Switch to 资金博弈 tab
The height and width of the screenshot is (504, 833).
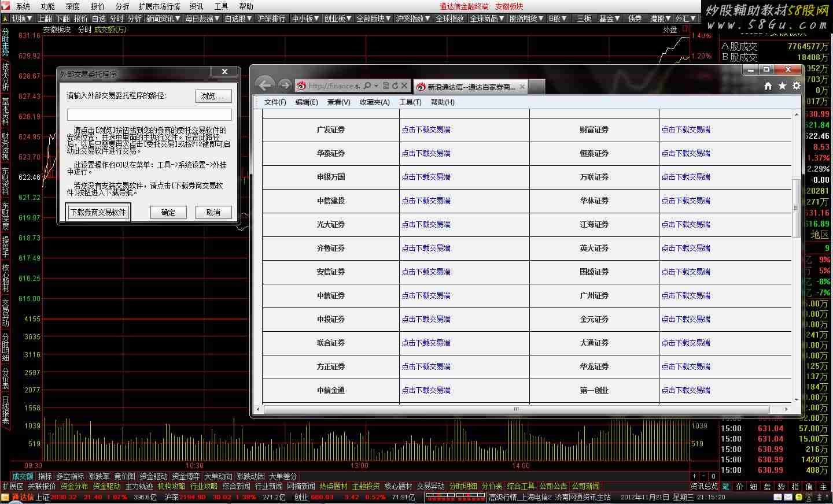pyautogui.click(x=186, y=476)
